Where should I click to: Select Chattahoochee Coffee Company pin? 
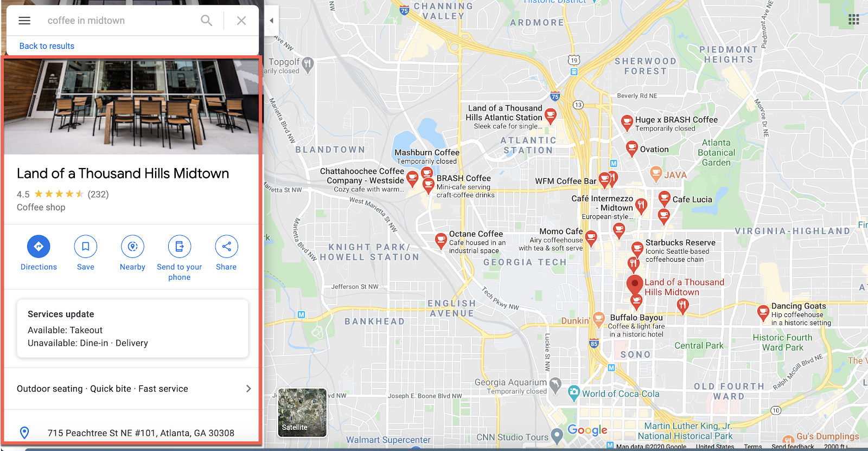tap(412, 178)
